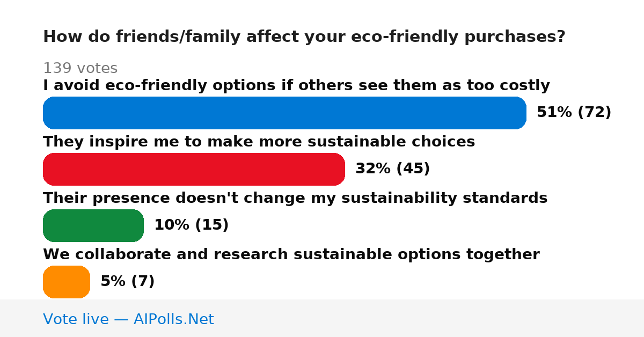Screen dimensions: 644x337
Task: Click the 10% (15) result label
Action: coord(191,225)
